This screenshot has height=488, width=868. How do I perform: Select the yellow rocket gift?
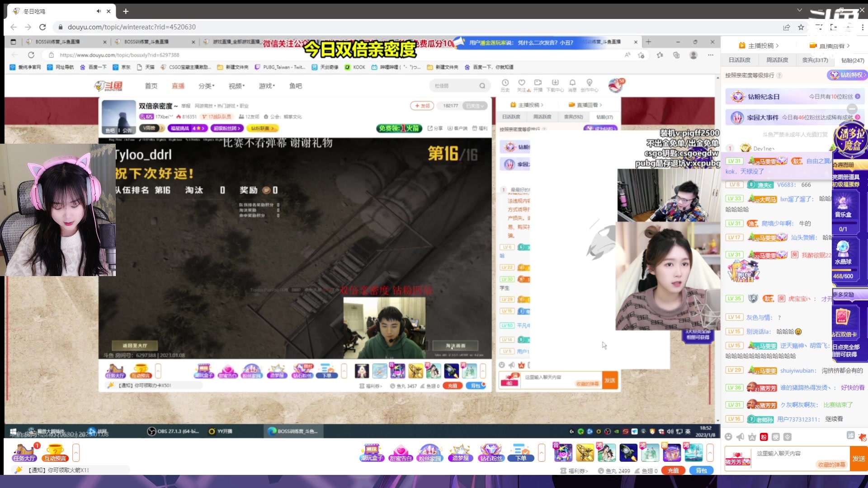pyautogui.click(x=585, y=452)
